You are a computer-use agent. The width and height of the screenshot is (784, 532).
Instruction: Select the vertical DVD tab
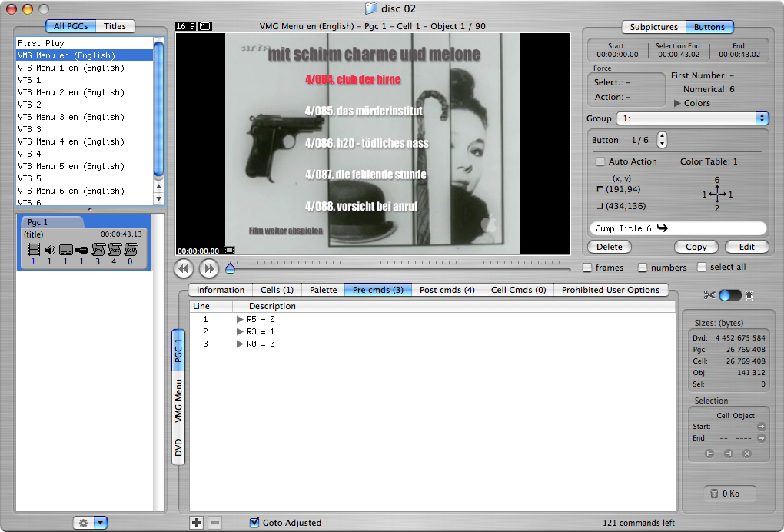[x=178, y=447]
